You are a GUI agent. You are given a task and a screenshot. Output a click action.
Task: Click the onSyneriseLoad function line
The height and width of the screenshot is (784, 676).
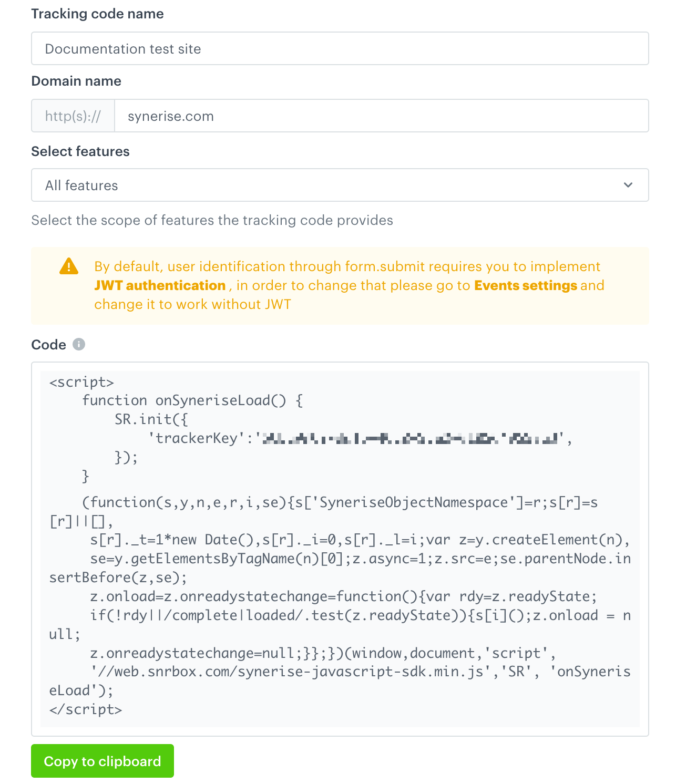(x=192, y=400)
